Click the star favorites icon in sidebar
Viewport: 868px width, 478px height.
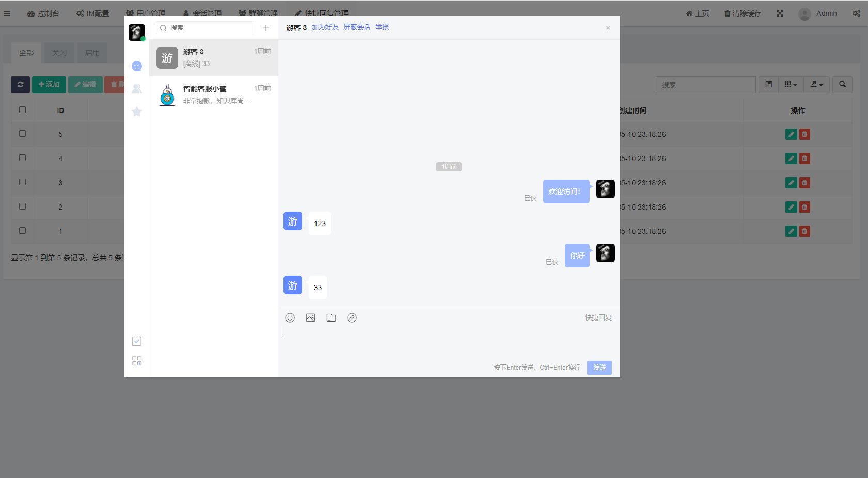click(137, 111)
